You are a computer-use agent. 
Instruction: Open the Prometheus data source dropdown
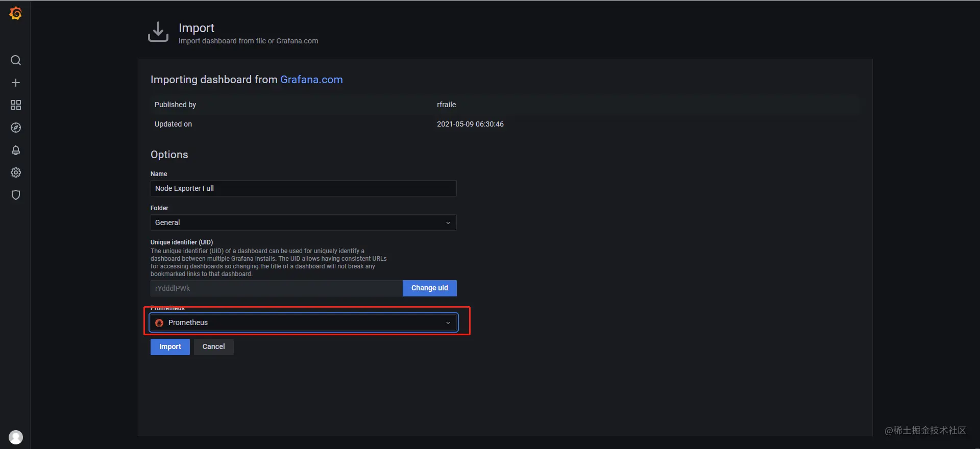304,322
